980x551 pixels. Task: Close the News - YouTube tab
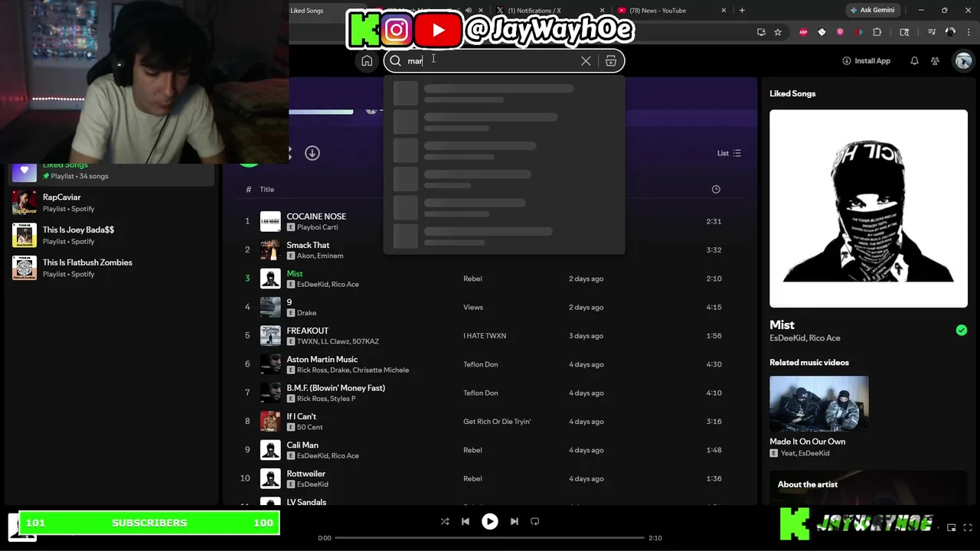coord(724,11)
